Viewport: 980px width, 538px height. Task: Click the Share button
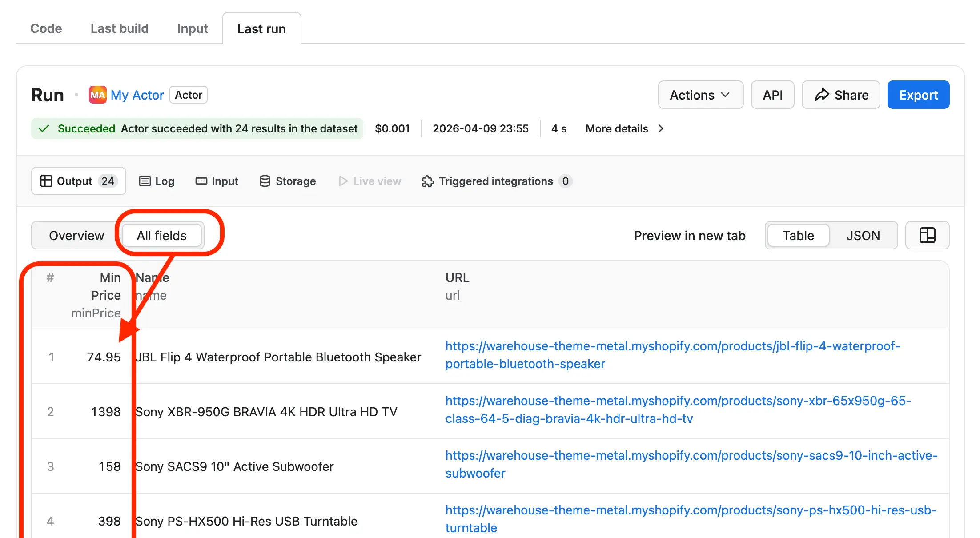click(x=840, y=95)
